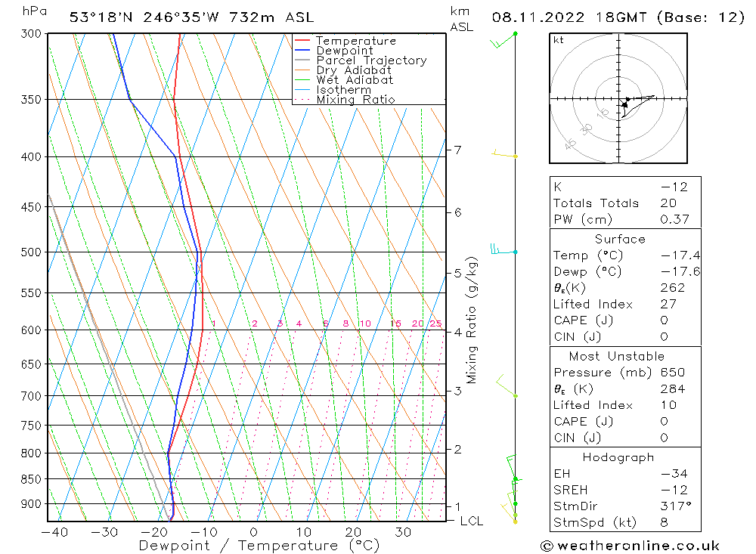
Task: Click the 'Totals Totals' row label
Action: 596,203
